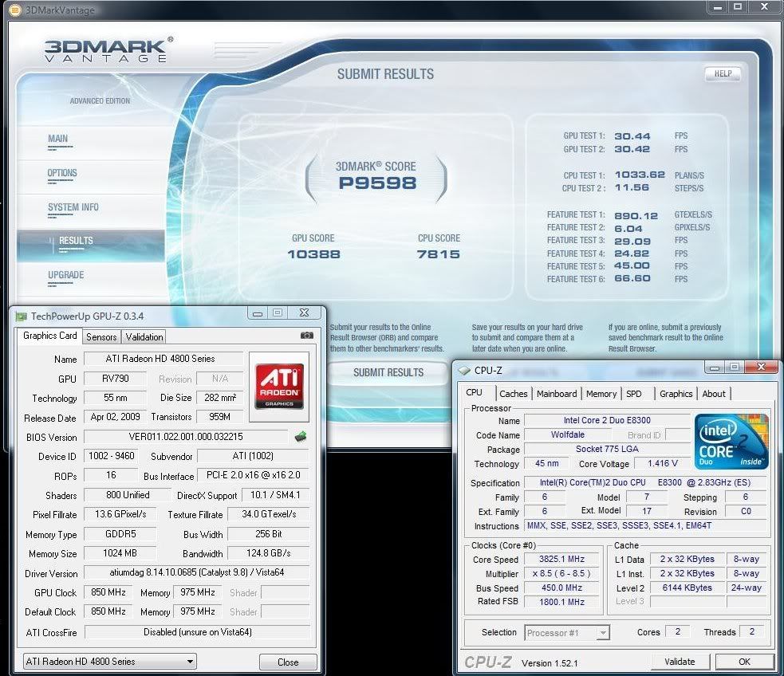Click the Instructions list in CPU-Z
Viewport: 784px width, 676px height.
(x=645, y=525)
